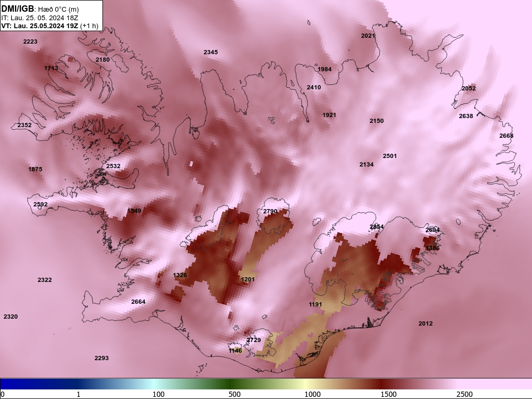Click the value 2293 in the southwest sea

(102, 358)
